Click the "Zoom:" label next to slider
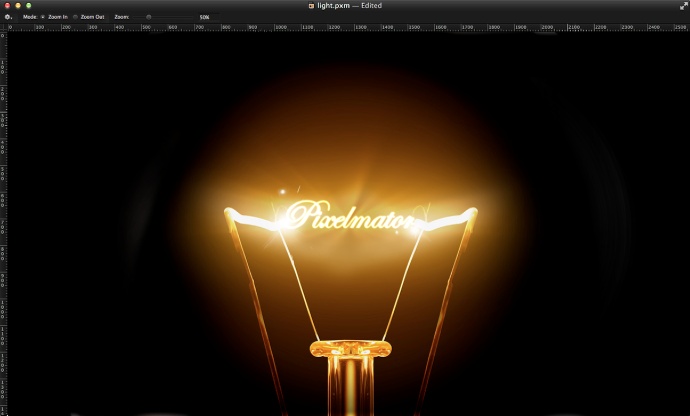 [x=121, y=17]
